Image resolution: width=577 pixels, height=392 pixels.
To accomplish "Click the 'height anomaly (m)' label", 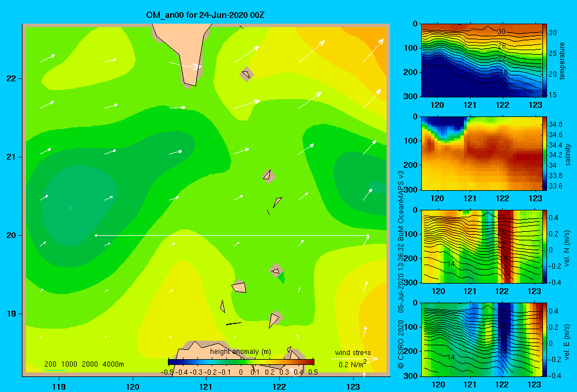I will 240,352.
